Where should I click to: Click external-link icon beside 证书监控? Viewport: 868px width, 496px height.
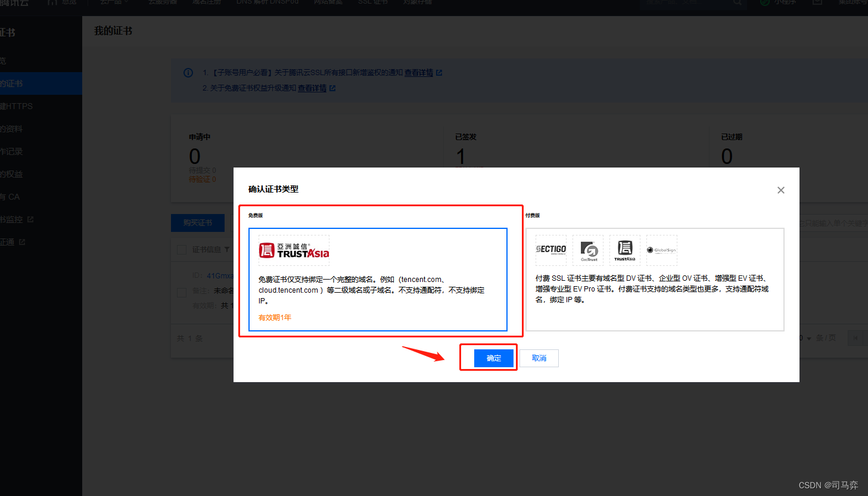tap(30, 219)
